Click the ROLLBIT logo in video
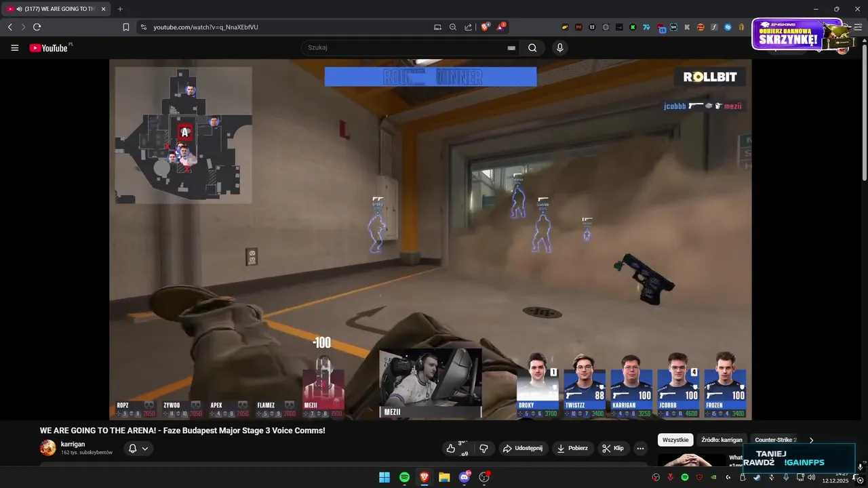868x488 pixels. tap(710, 77)
